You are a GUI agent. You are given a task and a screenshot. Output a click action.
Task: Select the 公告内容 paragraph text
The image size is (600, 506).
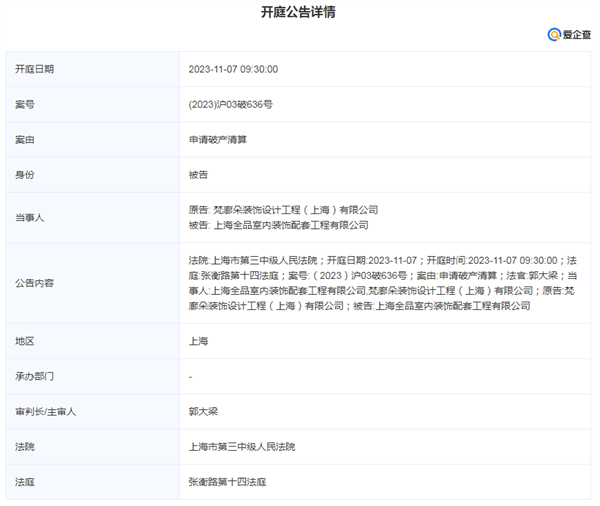pyautogui.click(x=382, y=283)
